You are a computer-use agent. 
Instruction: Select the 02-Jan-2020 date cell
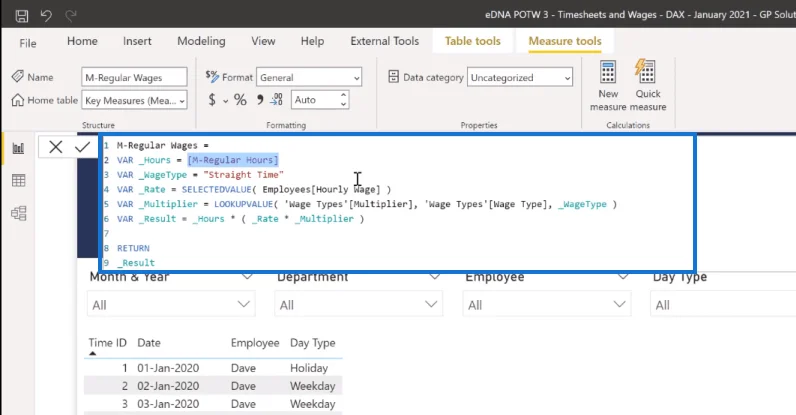point(168,386)
